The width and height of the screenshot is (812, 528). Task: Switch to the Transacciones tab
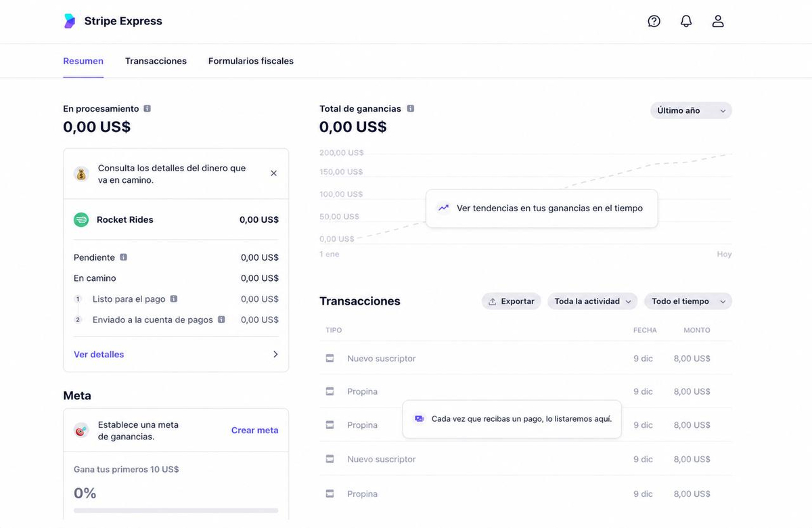click(156, 61)
